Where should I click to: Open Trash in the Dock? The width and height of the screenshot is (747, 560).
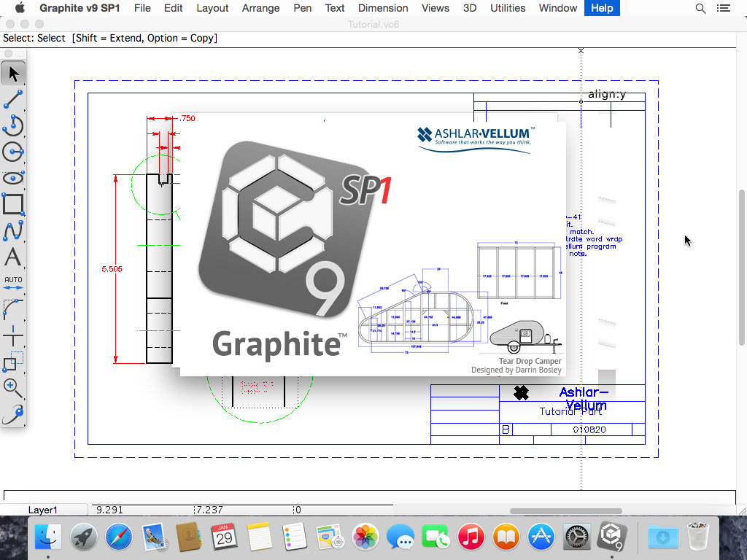(x=698, y=537)
